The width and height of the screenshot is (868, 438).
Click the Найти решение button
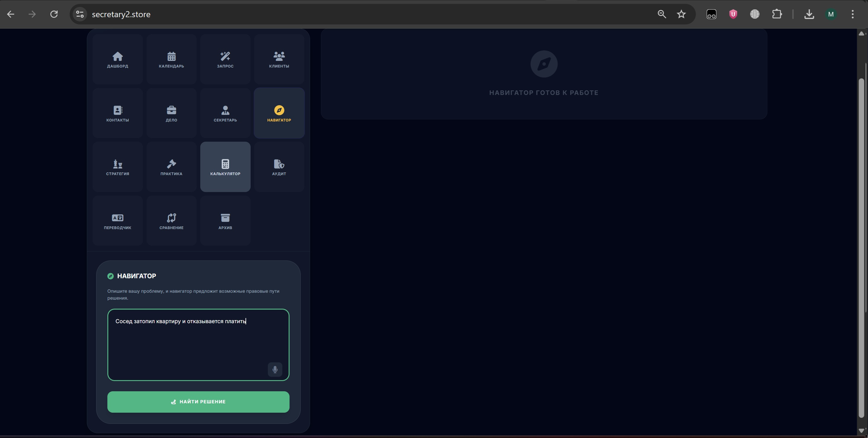click(x=198, y=402)
